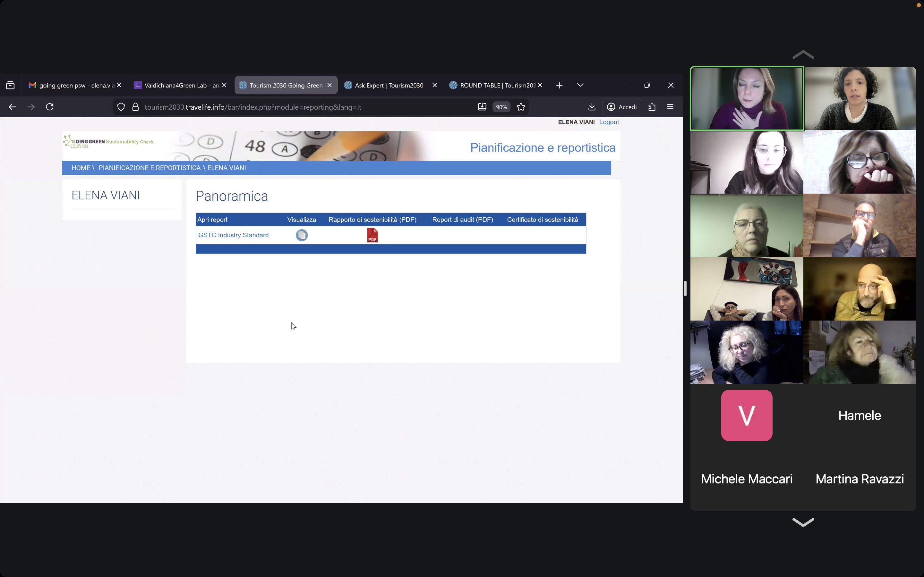Click the site lock padlock icon
This screenshot has height=577, width=924.
pyautogui.click(x=135, y=107)
